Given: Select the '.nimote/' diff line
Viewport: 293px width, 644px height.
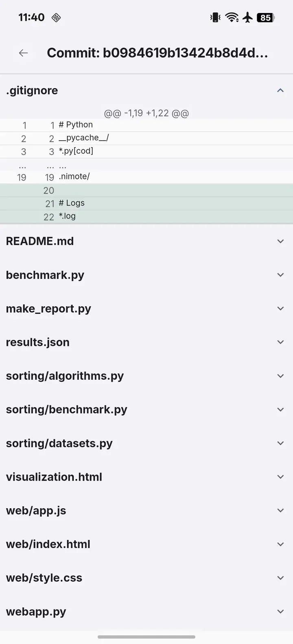Looking at the screenshot, I should [x=146, y=177].
